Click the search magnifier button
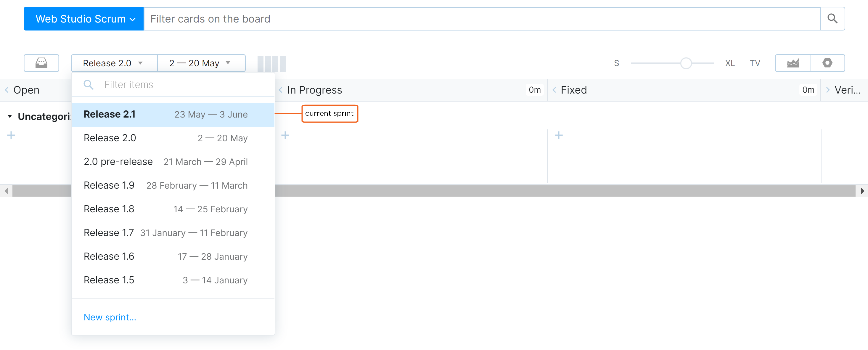 [x=832, y=19]
